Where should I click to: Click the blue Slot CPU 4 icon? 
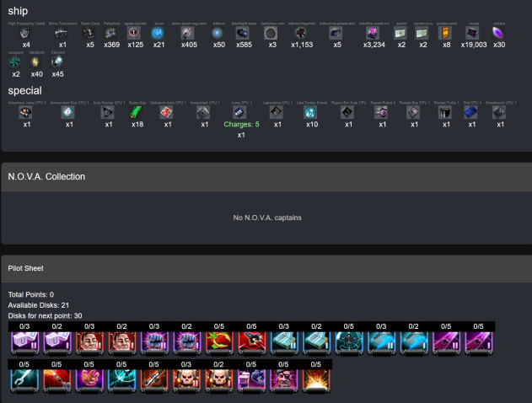tap(470, 113)
